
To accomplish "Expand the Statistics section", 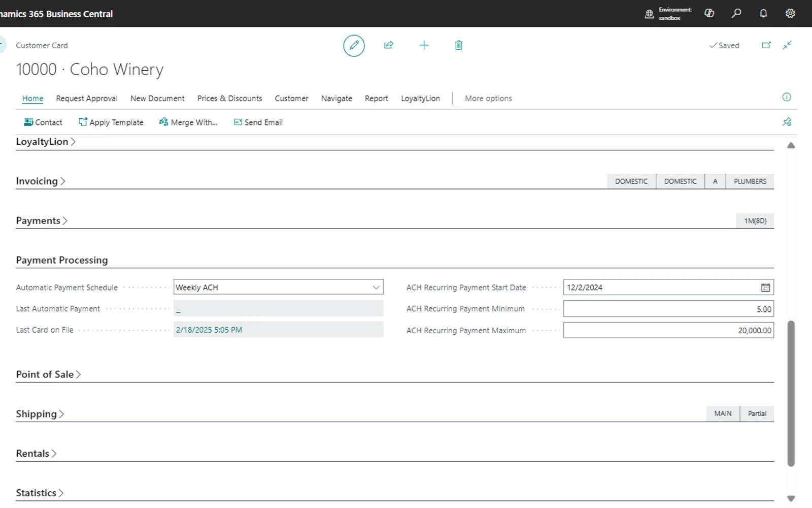I will [x=40, y=493].
